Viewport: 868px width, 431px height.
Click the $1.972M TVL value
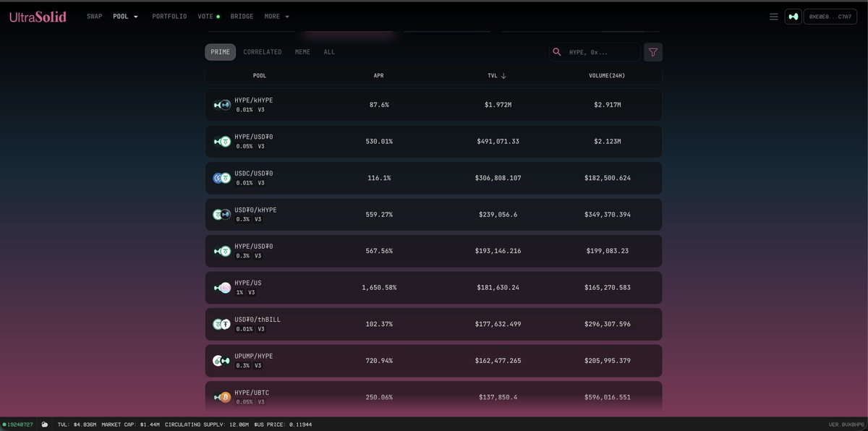pos(498,105)
